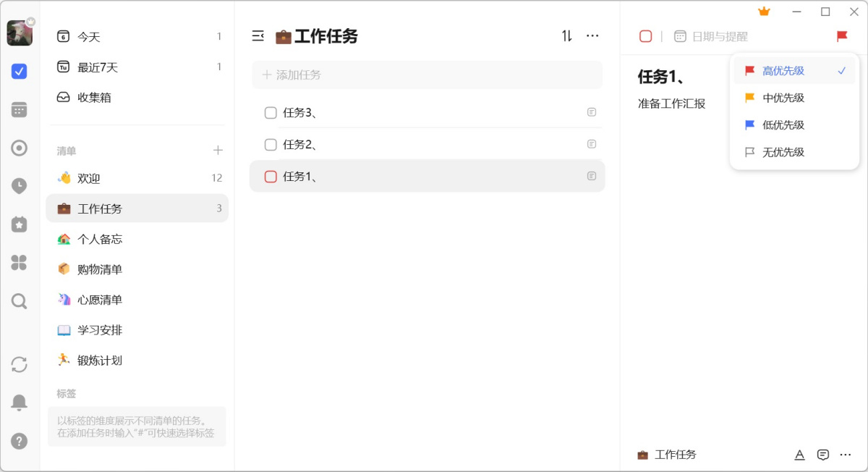Open the comment icon at detail panel bottom

tap(823, 455)
